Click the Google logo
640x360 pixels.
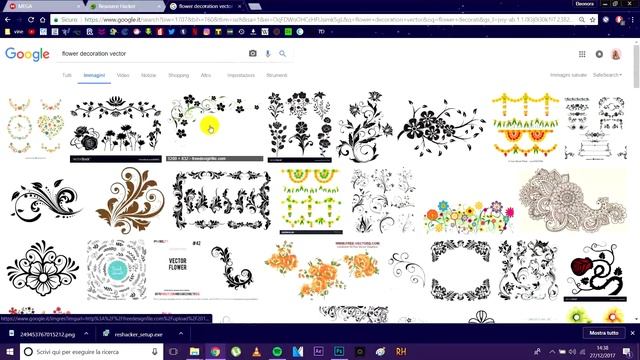27,54
